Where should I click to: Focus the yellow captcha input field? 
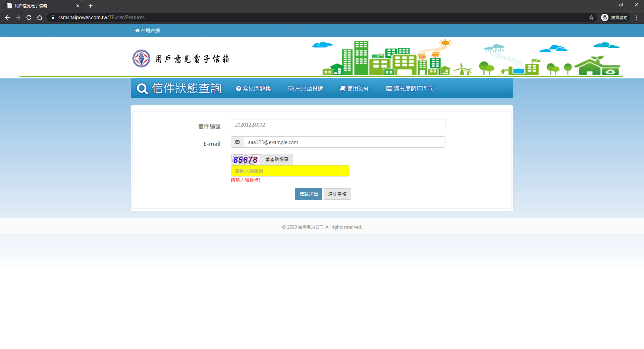[290, 171]
